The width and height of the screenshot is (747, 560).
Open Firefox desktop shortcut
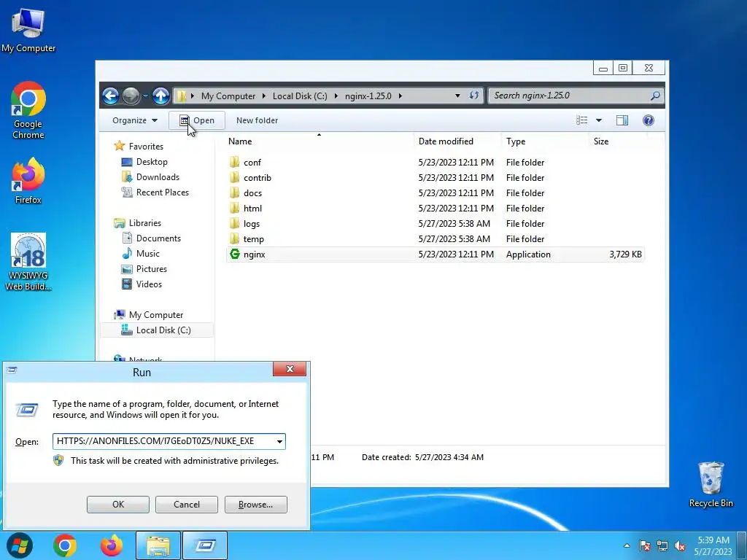(28, 181)
